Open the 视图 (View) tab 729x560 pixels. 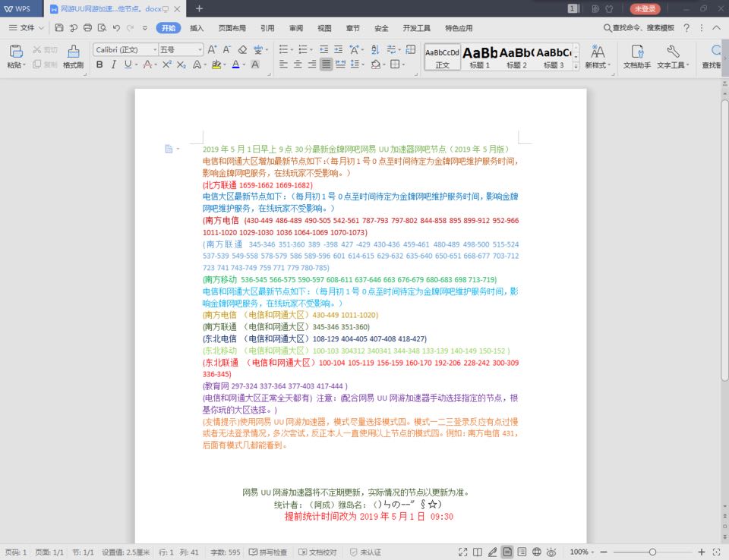tap(324, 28)
